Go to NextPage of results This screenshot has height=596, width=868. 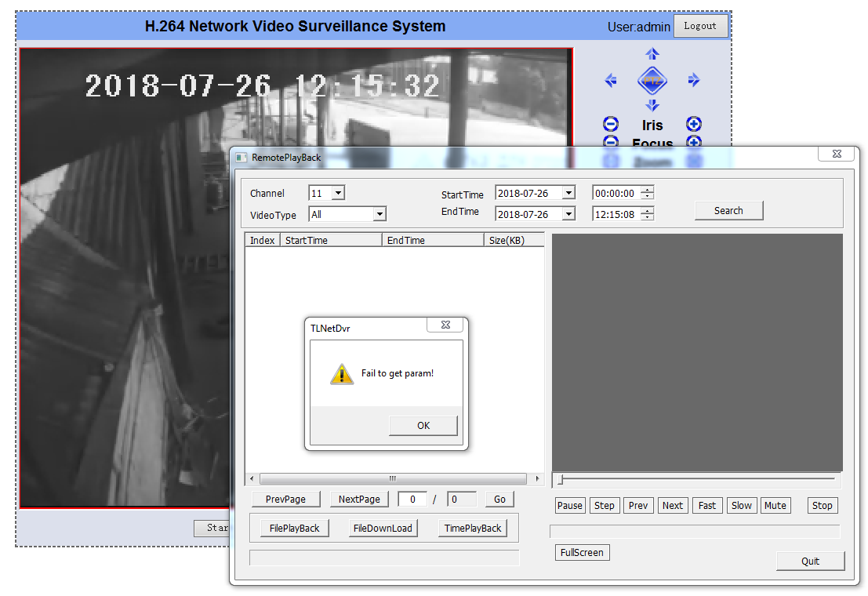pos(359,499)
